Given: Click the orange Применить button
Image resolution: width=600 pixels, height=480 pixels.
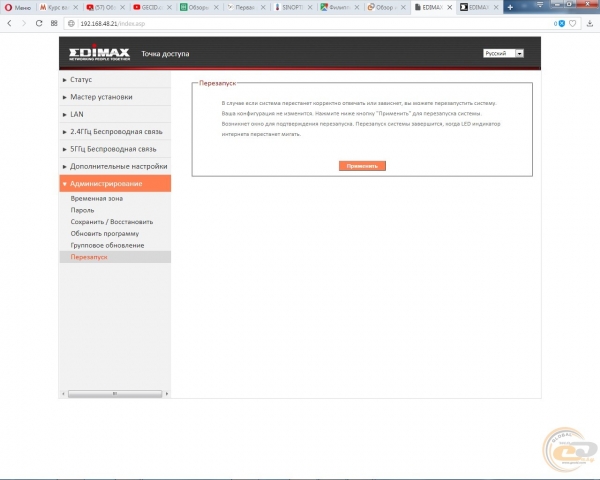Looking at the screenshot, I should tap(362, 166).
